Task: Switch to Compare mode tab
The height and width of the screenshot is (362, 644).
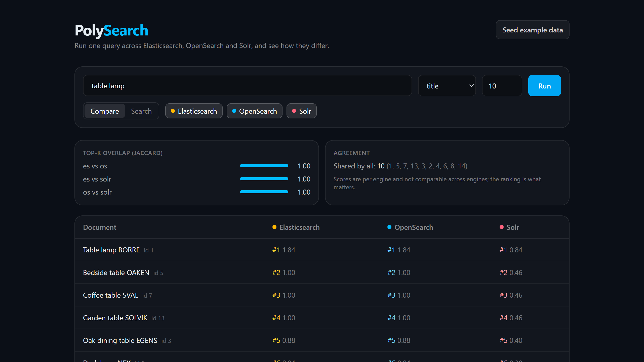Action: click(x=105, y=111)
